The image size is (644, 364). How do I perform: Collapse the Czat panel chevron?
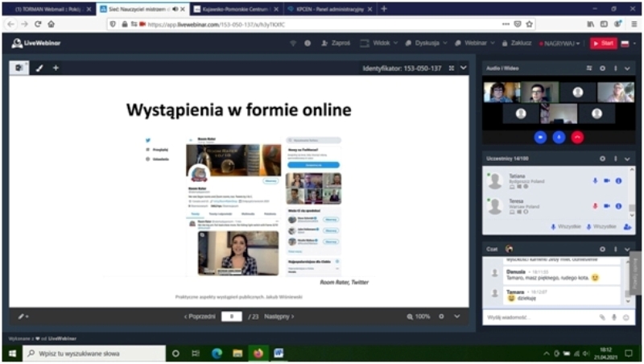(627, 249)
